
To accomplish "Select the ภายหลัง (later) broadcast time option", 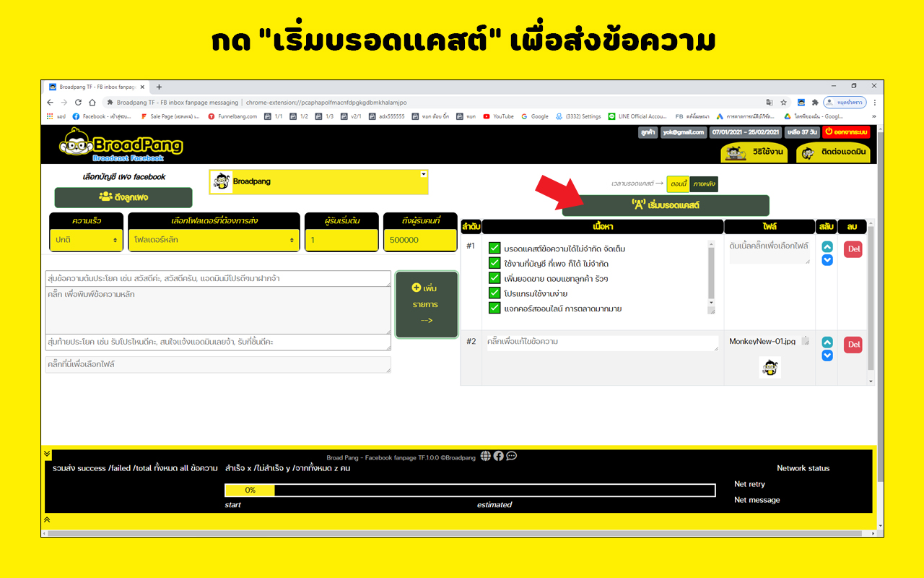I will click(x=704, y=184).
